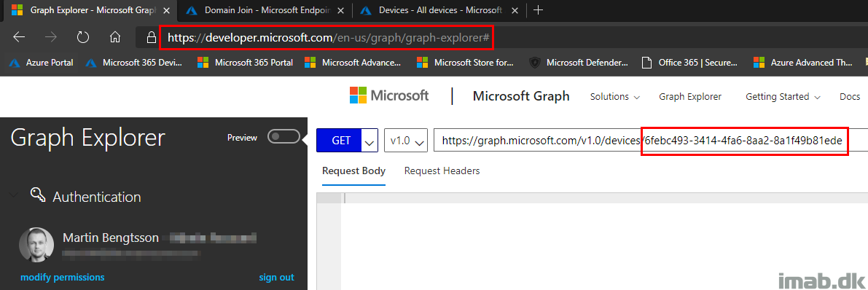Open a new tab with plus icon
This screenshot has height=290, width=868.
538,10
